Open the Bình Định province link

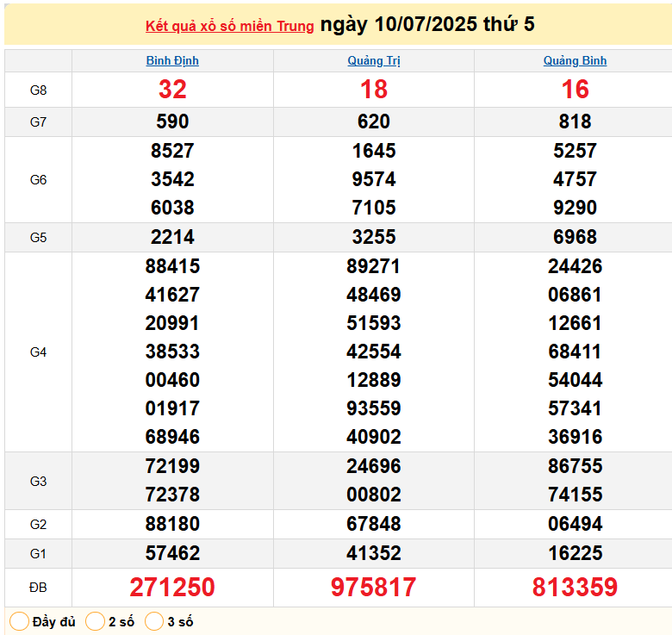click(172, 61)
